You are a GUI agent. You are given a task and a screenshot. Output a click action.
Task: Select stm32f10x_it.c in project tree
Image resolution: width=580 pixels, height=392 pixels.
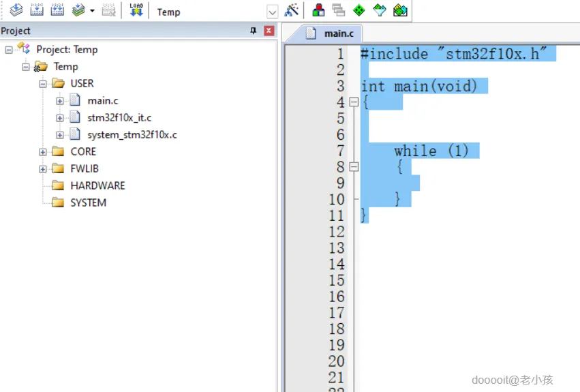point(119,118)
